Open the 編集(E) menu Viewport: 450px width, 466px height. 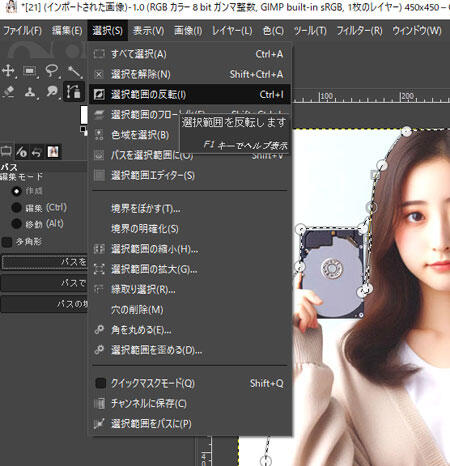click(67, 31)
